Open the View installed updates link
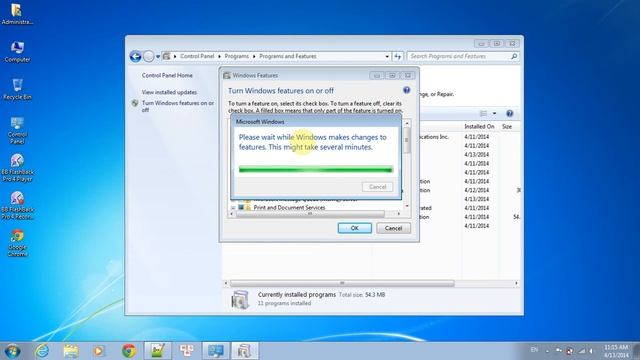 click(x=169, y=92)
